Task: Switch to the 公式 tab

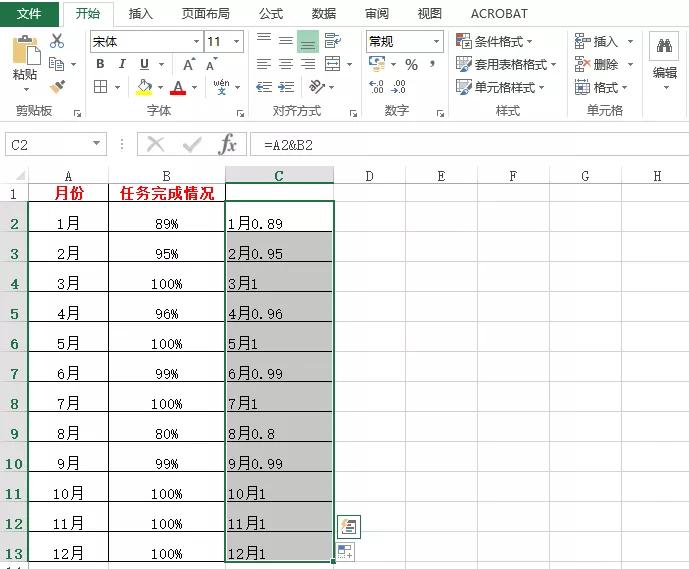Action: [271, 14]
